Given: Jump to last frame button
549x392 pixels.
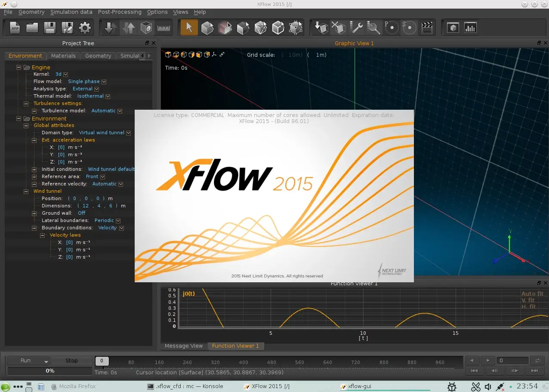Looking at the screenshot, I should tap(535, 370).
